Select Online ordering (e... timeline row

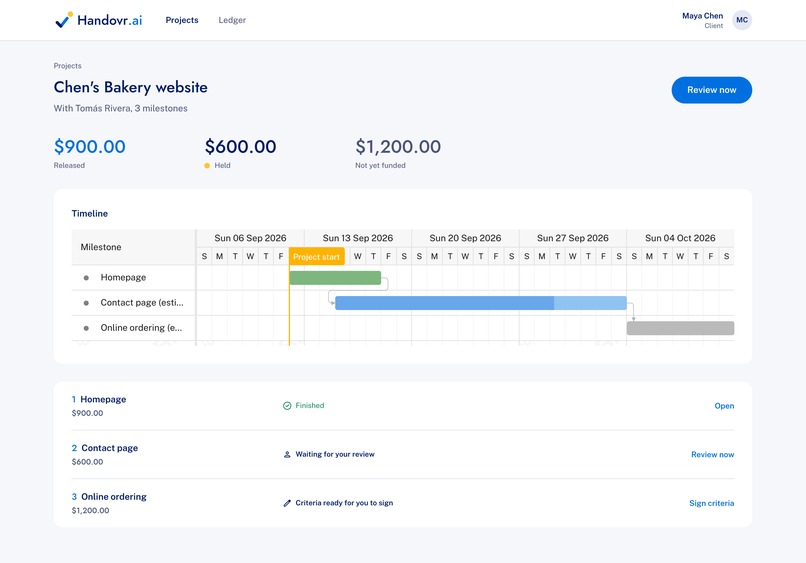click(134, 328)
